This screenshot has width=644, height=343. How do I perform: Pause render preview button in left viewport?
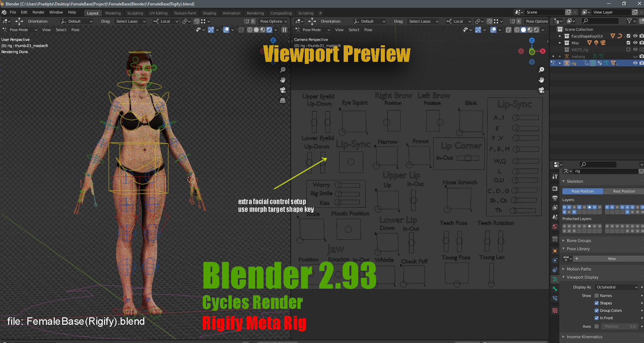point(284,30)
